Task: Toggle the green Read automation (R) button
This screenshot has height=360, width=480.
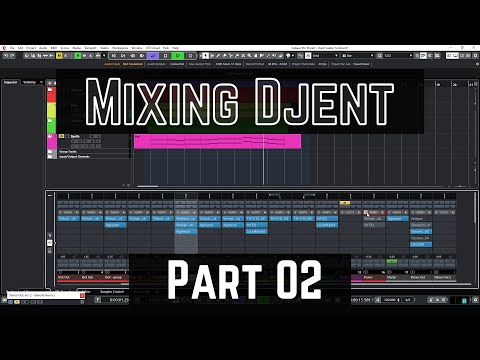Action: point(78,56)
